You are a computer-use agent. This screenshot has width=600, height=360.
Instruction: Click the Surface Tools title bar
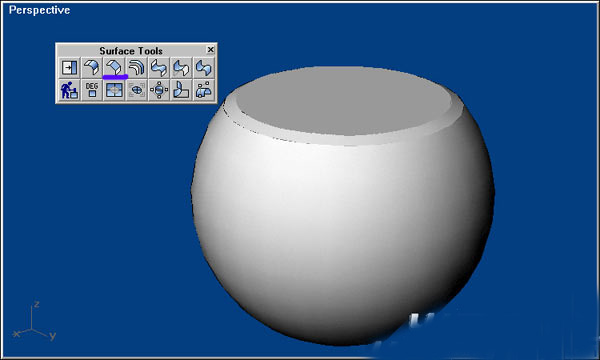point(131,50)
